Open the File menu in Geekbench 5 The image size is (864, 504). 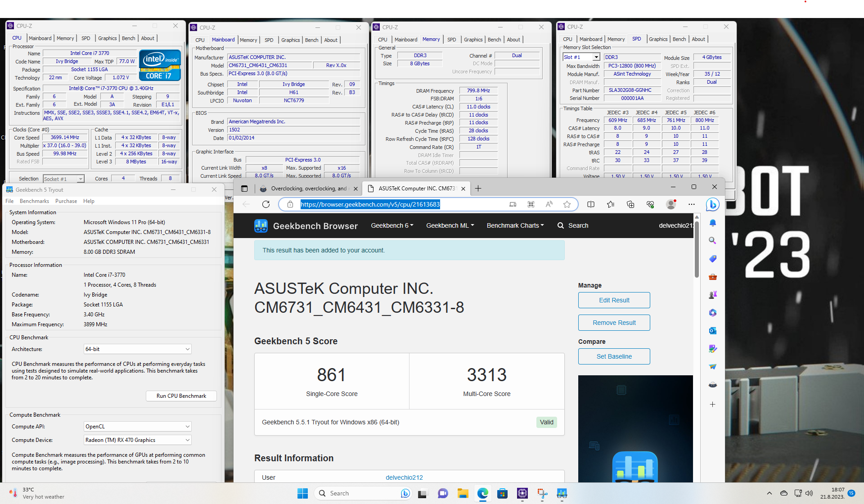(9, 201)
